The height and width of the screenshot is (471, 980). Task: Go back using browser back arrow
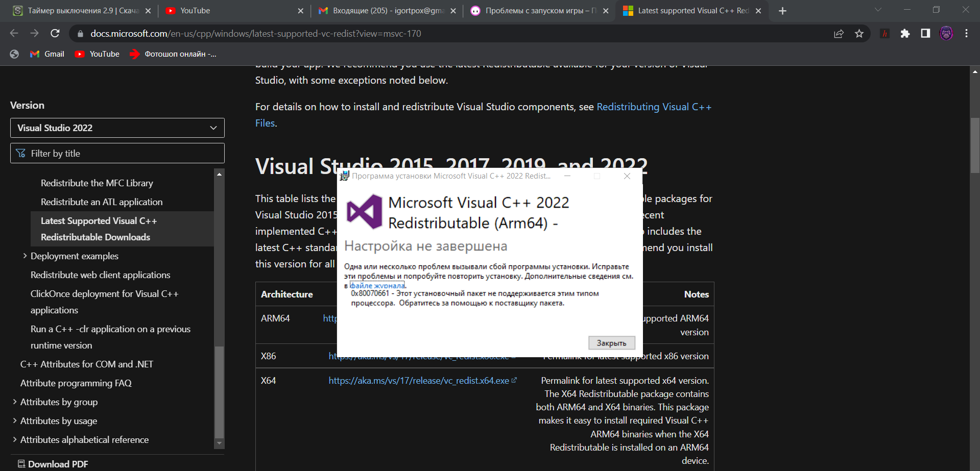point(14,34)
